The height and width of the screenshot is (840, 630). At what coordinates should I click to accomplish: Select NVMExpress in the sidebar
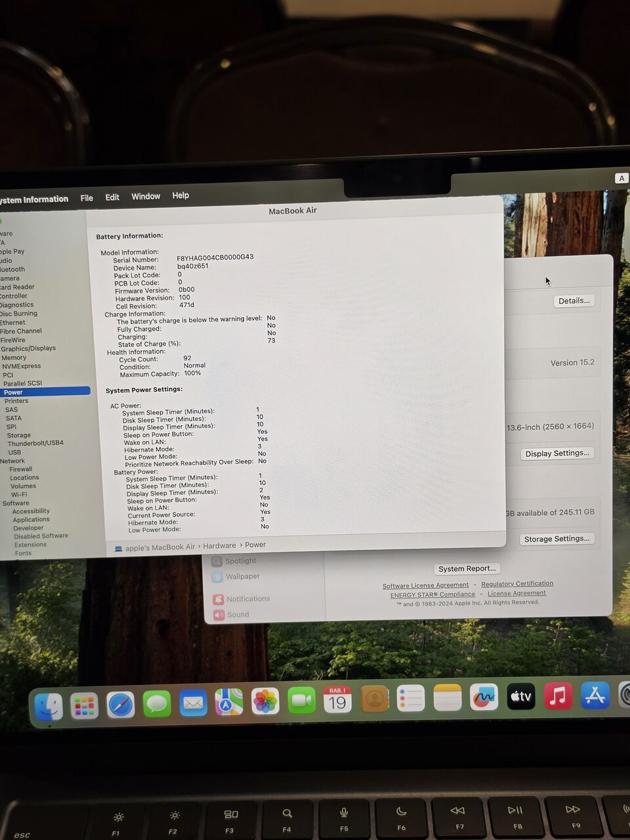[22, 366]
